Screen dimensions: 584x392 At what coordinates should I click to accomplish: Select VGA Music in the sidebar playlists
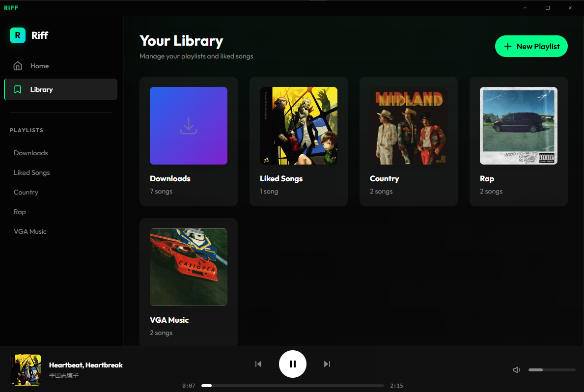30,231
